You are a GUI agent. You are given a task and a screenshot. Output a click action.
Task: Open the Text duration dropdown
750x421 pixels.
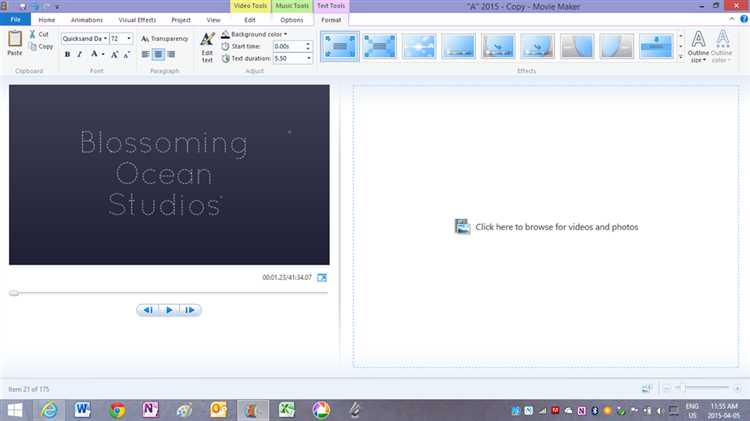[x=308, y=58]
